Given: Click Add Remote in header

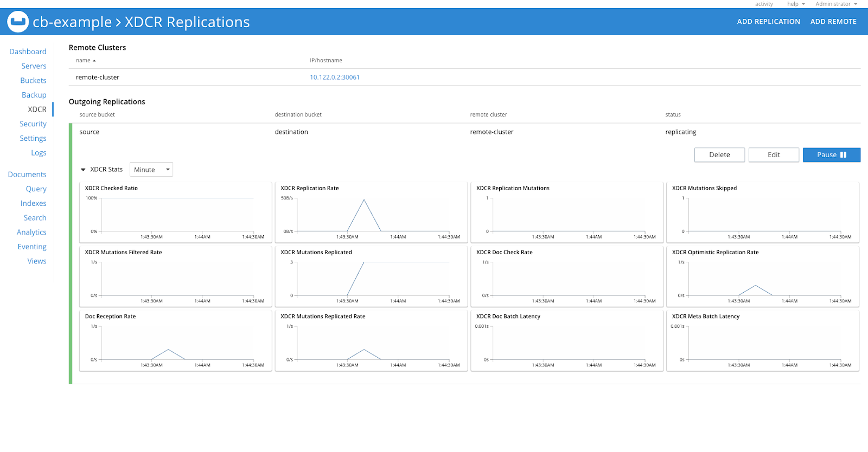Looking at the screenshot, I should tap(833, 22).
